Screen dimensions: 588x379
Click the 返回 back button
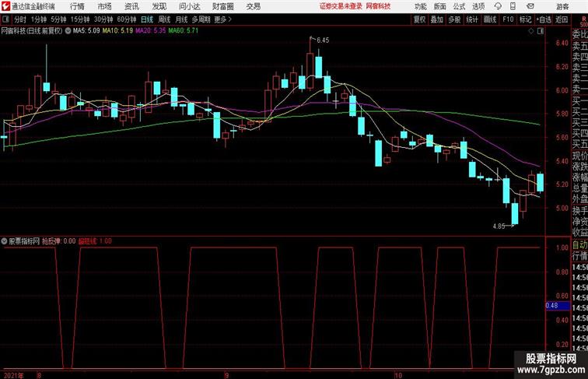click(x=562, y=19)
